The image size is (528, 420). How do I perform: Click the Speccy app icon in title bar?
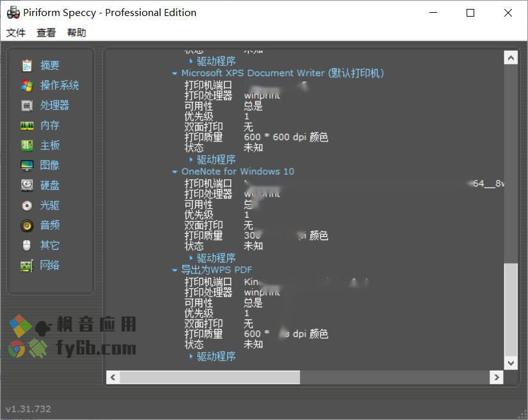13,12
